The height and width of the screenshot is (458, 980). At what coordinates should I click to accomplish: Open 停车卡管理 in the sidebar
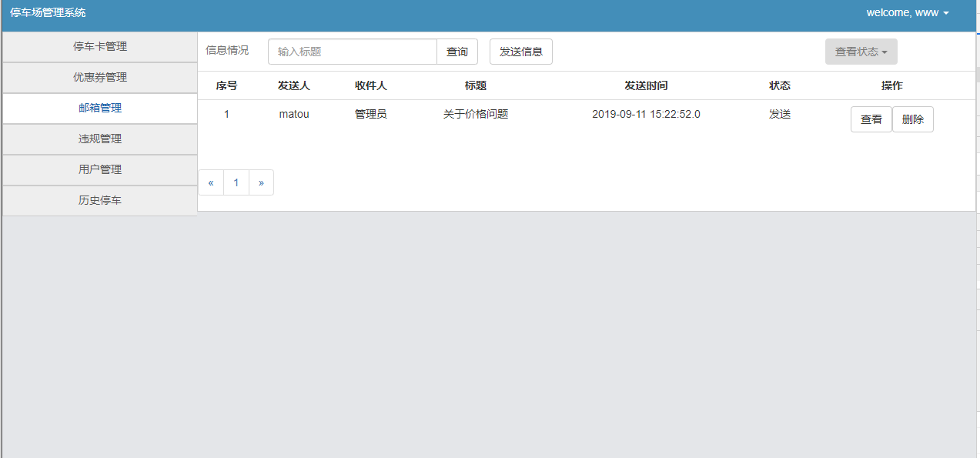point(99,46)
